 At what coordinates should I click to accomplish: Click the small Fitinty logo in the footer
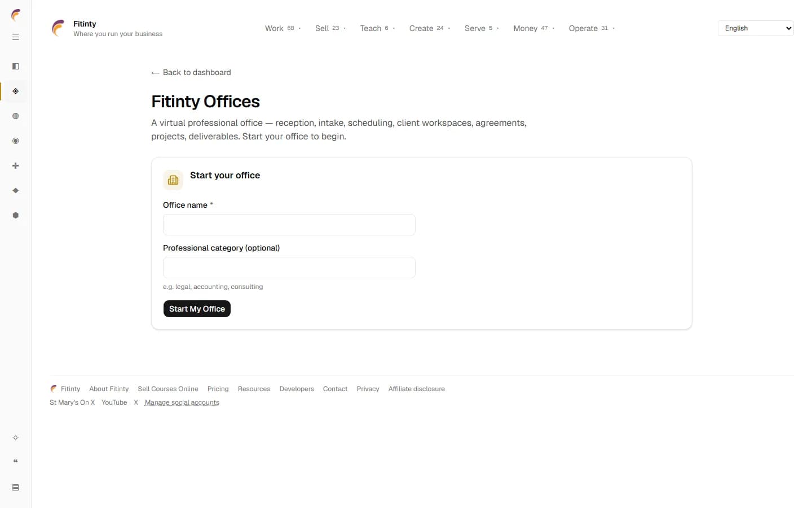(54, 389)
